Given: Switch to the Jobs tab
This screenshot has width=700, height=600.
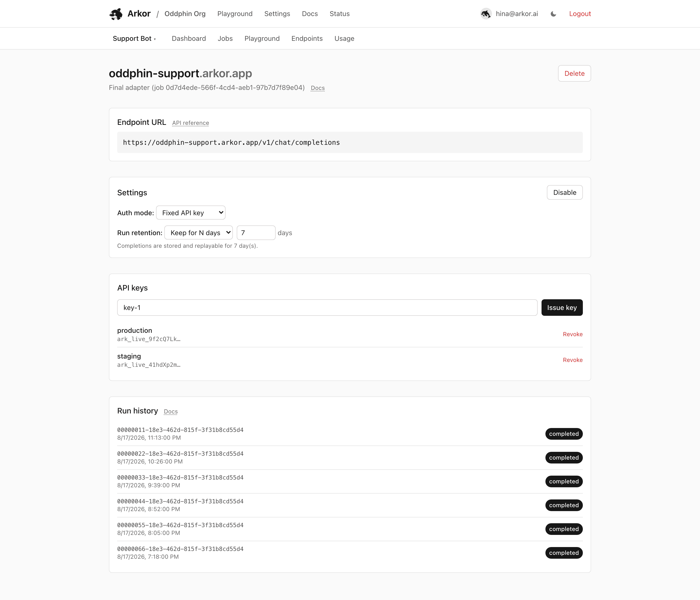Looking at the screenshot, I should 225,38.
